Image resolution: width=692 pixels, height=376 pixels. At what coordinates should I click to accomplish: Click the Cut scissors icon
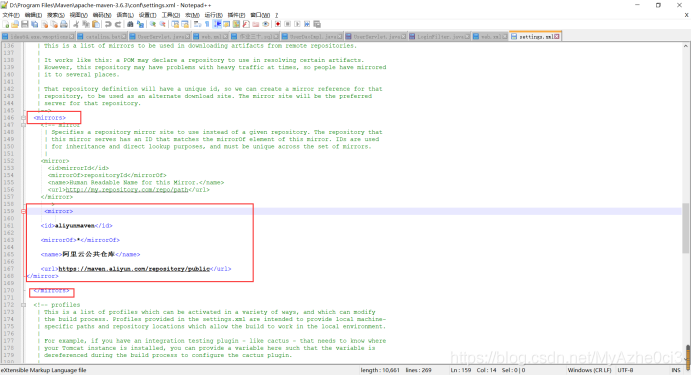(76, 24)
